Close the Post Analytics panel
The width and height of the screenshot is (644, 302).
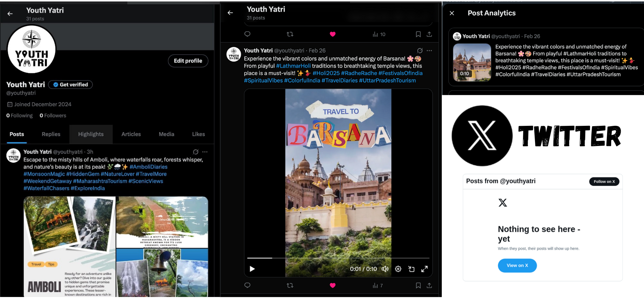tap(452, 13)
